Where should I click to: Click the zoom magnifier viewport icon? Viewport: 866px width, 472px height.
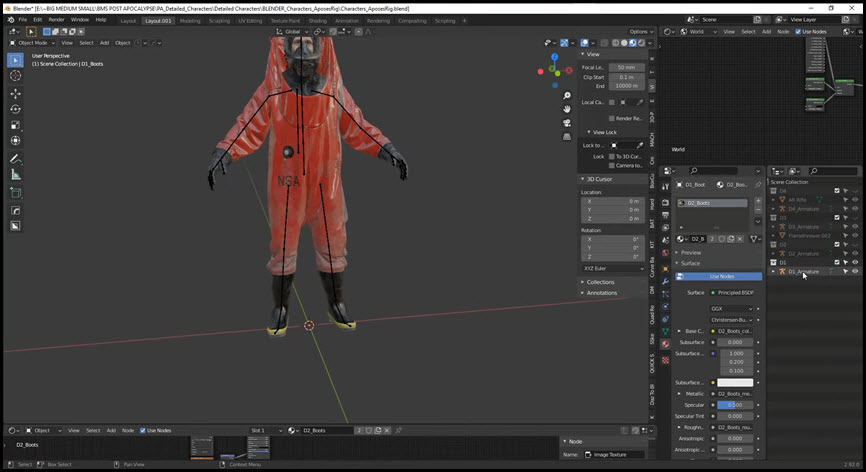pos(567,96)
